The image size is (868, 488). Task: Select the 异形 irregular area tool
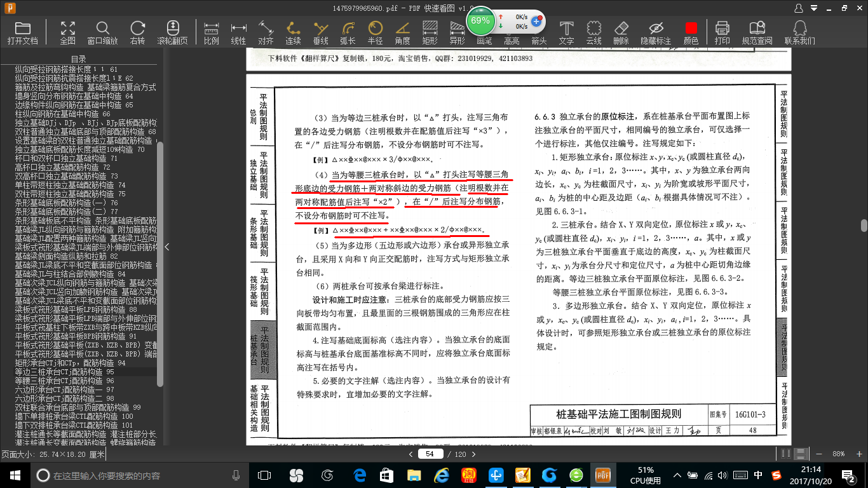click(x=457, y=32)
